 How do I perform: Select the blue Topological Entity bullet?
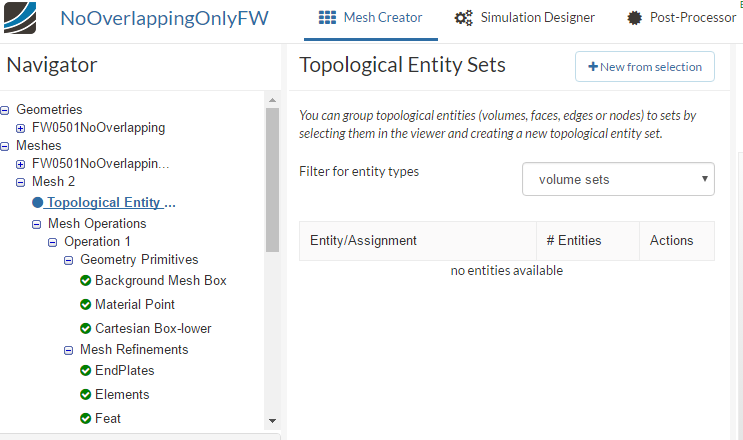[38, 203]
